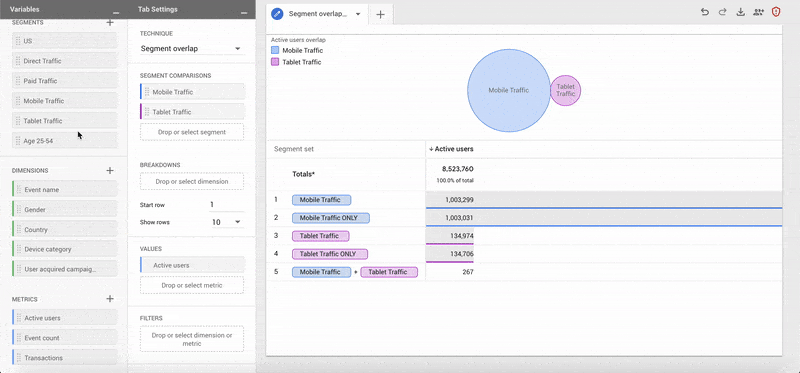Image resolution: width=800 pixels, height=373 pixels.
Task: Open the Show rows dropdown
Action: click(227, 222)
